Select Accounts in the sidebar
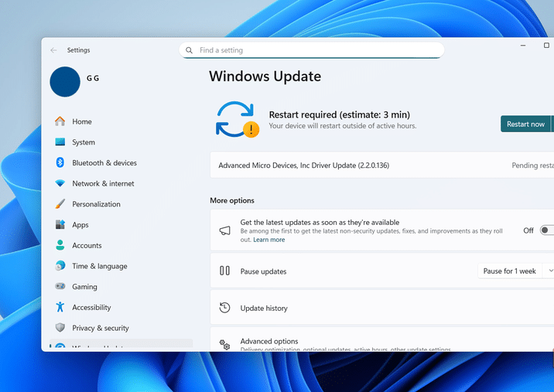 click(121, 245)
